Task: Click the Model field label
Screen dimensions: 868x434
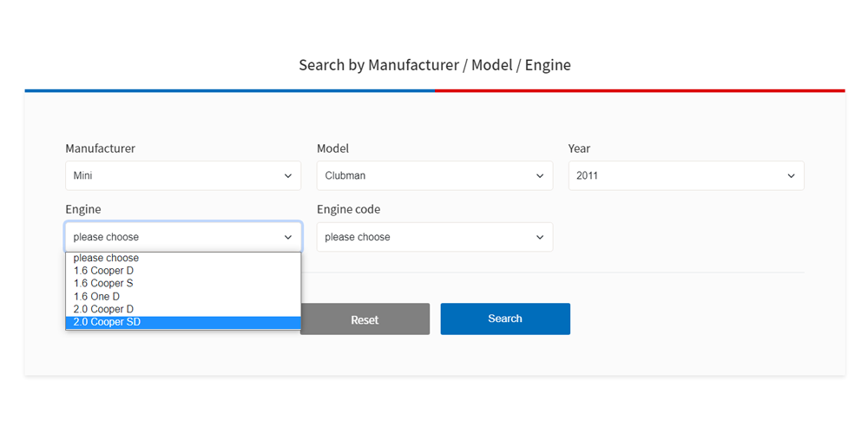Action: click(x=332, y=148)
